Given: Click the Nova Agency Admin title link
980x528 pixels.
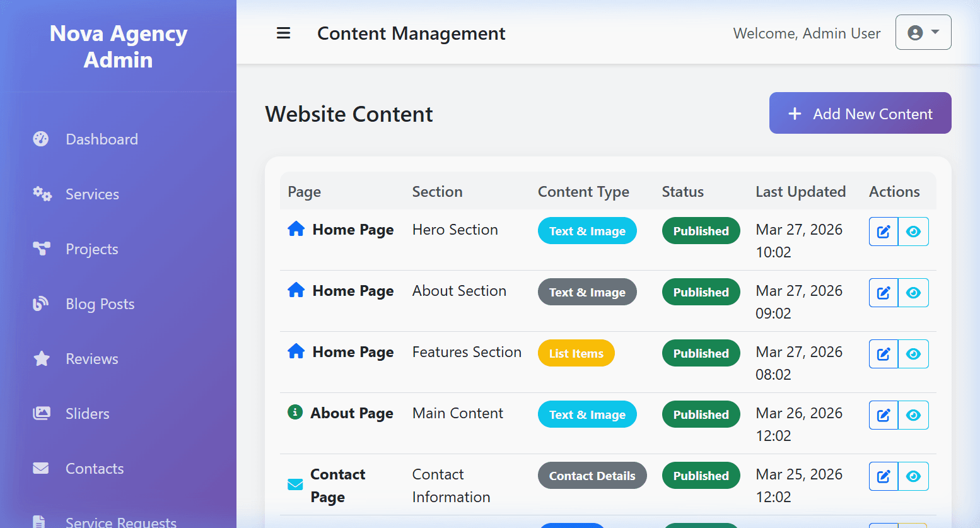Looking at the screenshot, I should (119, 46).
